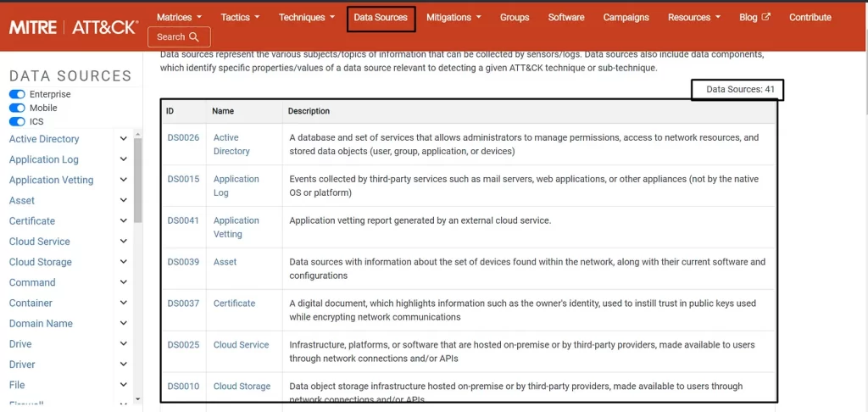Screen dimensions: 868x412
Task: Click the DS0010 ID link
Action: tap(183, 386)
